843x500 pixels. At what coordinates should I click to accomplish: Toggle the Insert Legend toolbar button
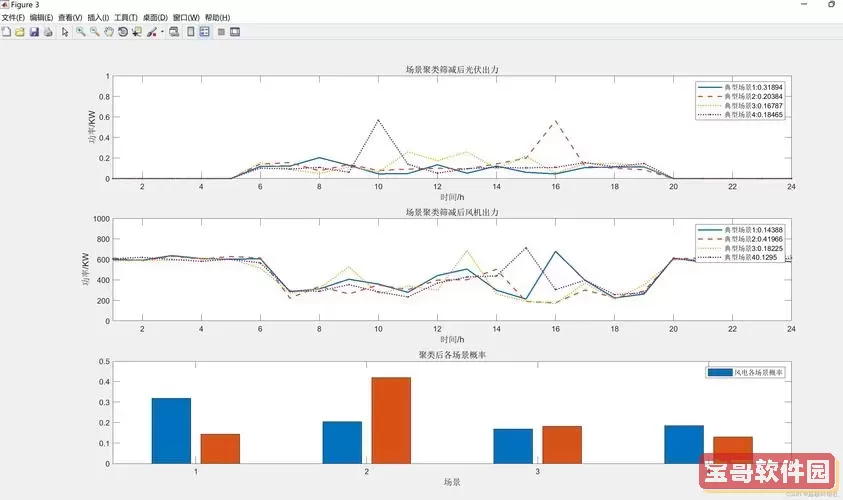205,32
